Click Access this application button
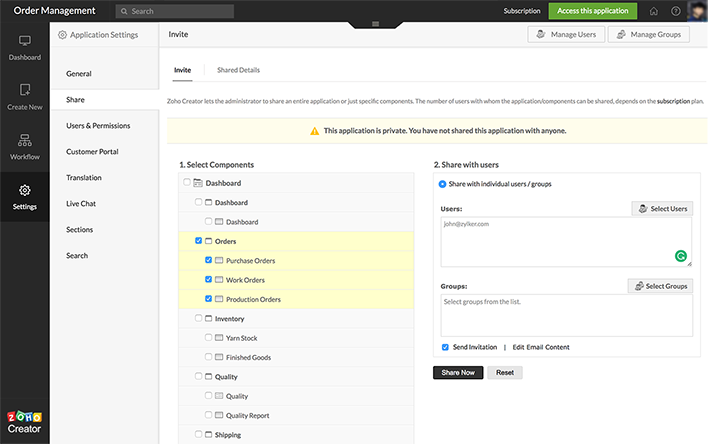The height and width of the screenshot is (444, 708). click(x=592, y=11)
